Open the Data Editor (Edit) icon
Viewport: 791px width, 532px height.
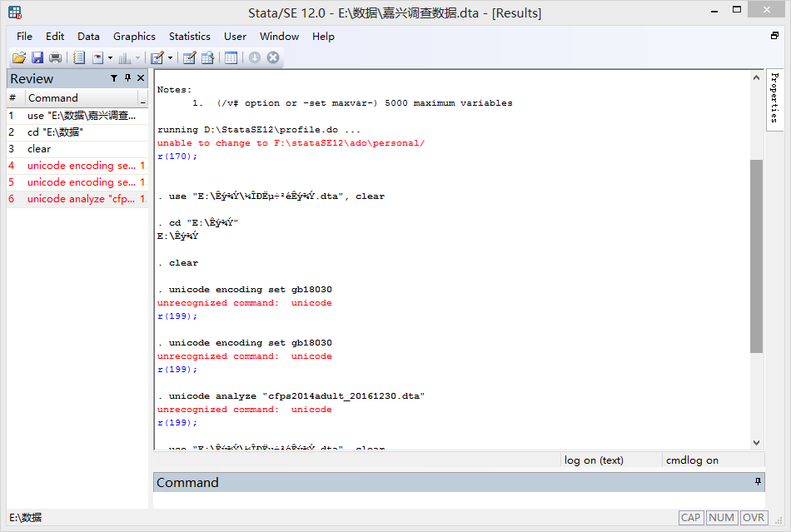pyautogui.click(x=189, y=57)
